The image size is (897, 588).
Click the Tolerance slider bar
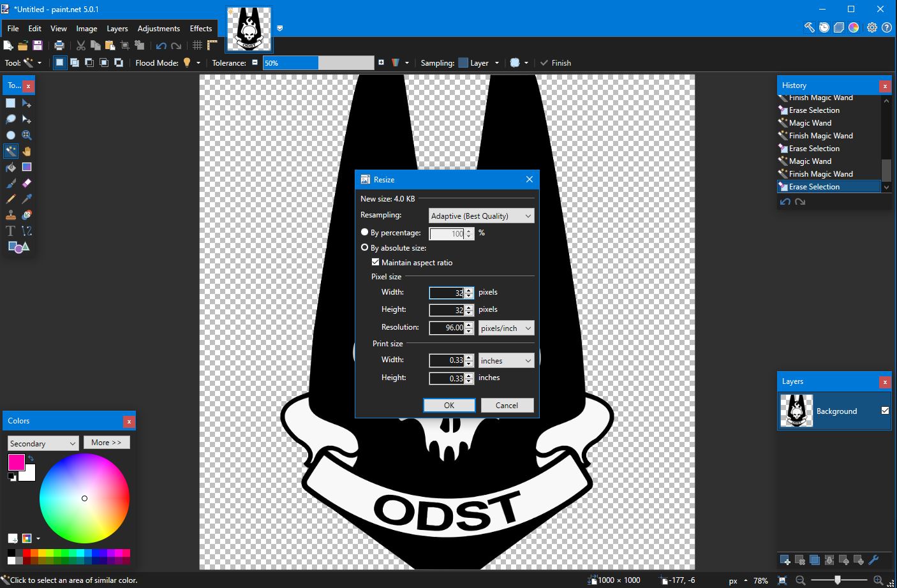[318, 63]
